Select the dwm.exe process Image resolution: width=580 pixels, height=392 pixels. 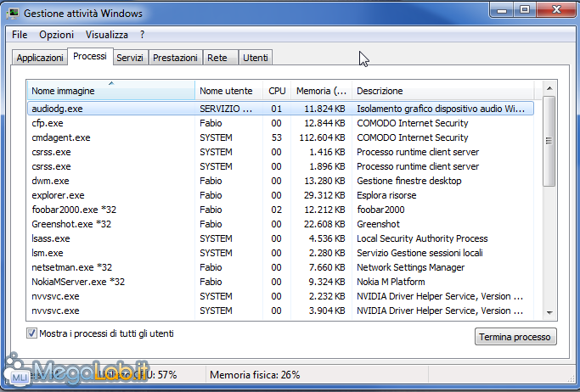tap(280, 181)
